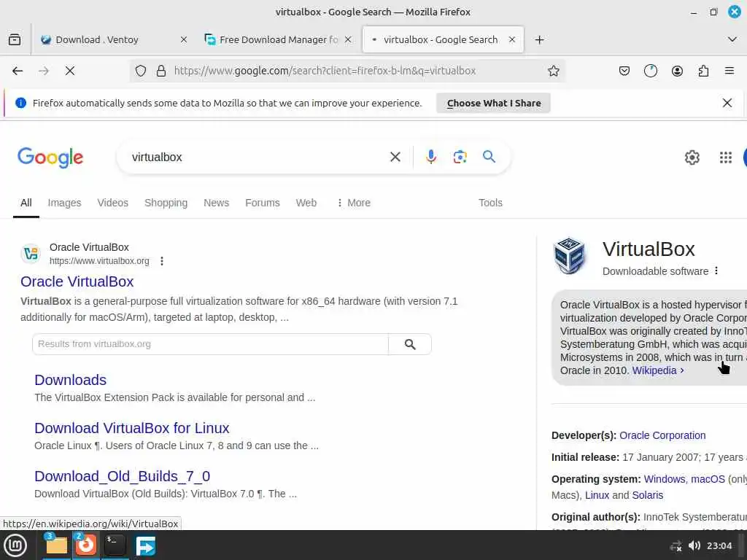This screenshot has height=560, width=747.
Task: Open the Linux Mint start menu
Action: [16, 545]
